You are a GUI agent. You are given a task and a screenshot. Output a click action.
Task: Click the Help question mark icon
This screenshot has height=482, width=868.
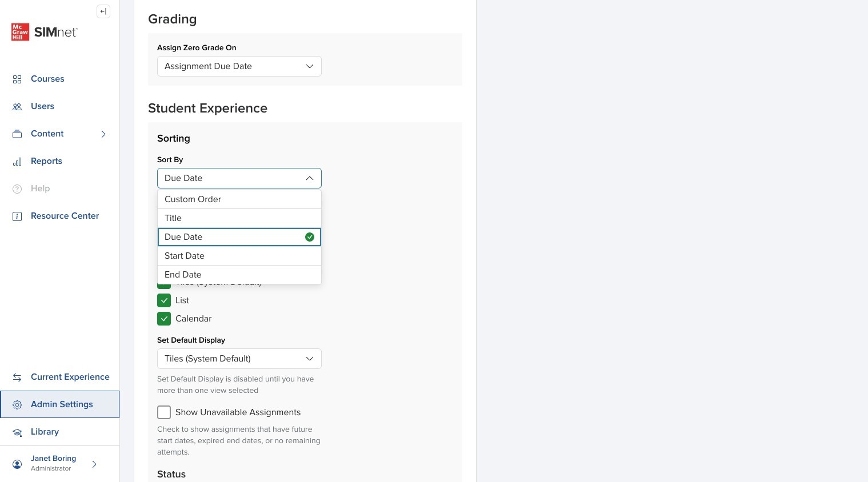17,189
